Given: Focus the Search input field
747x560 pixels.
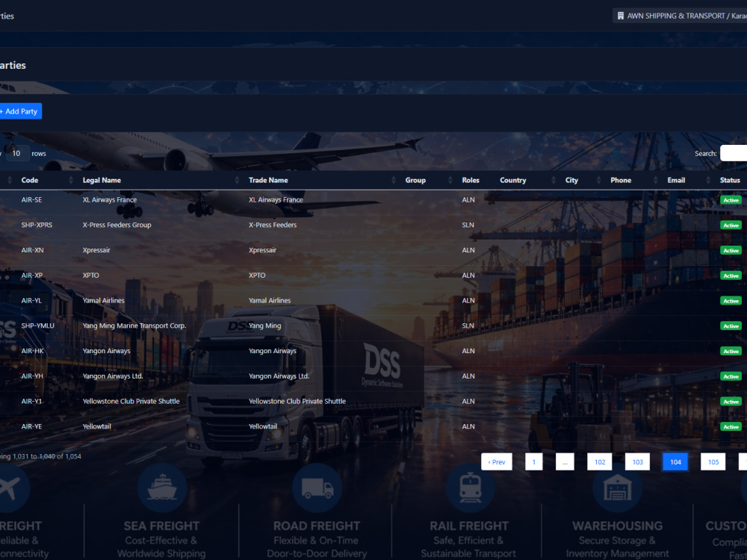Looking at the screenshot, I should (x=734, y=153).
